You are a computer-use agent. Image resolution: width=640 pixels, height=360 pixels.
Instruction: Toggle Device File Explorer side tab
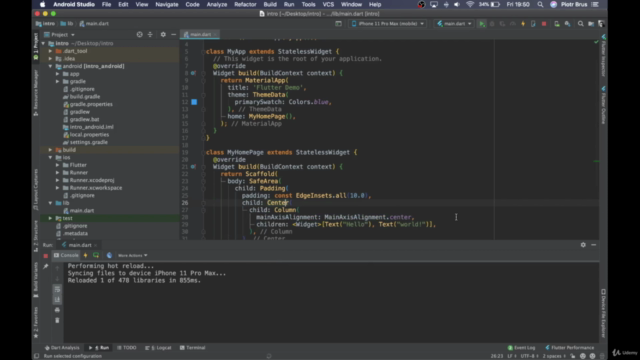603,313
